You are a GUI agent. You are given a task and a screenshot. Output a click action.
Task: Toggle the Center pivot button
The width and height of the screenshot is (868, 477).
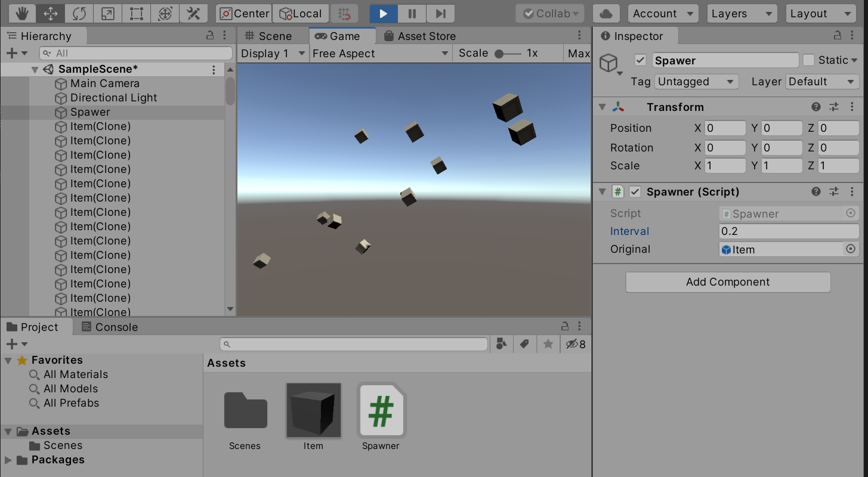(x=243, y=13)
